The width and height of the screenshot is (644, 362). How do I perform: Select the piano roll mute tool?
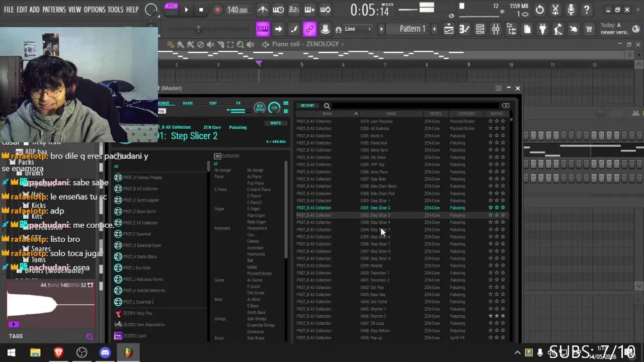coord(210,44)
